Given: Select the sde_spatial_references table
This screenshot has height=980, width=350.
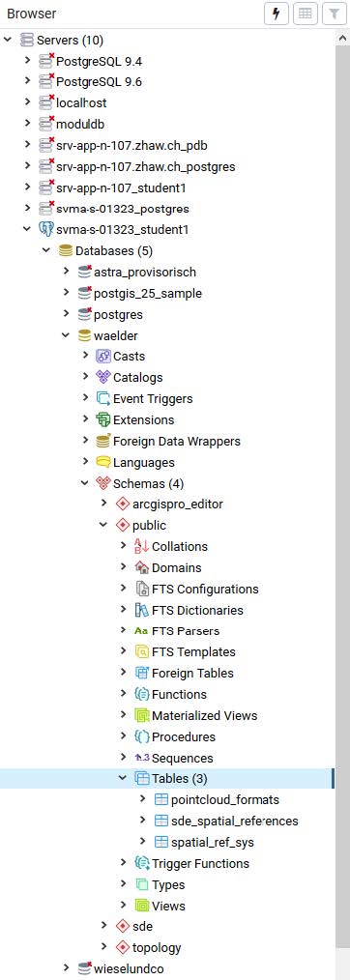Looking at the screenshot, I should point(234,821).
